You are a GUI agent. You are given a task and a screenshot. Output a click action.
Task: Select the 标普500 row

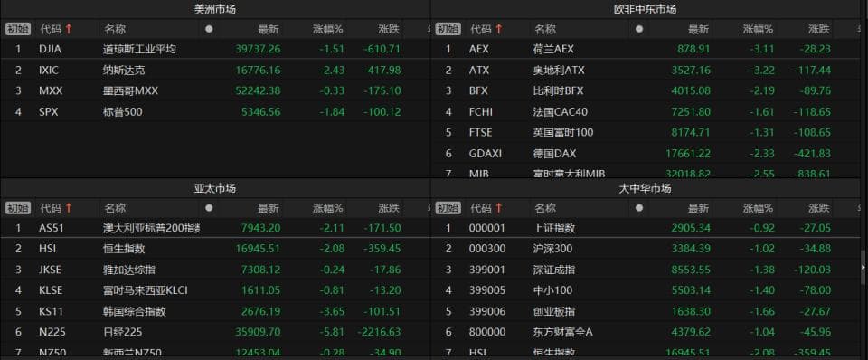pos(215,112)
